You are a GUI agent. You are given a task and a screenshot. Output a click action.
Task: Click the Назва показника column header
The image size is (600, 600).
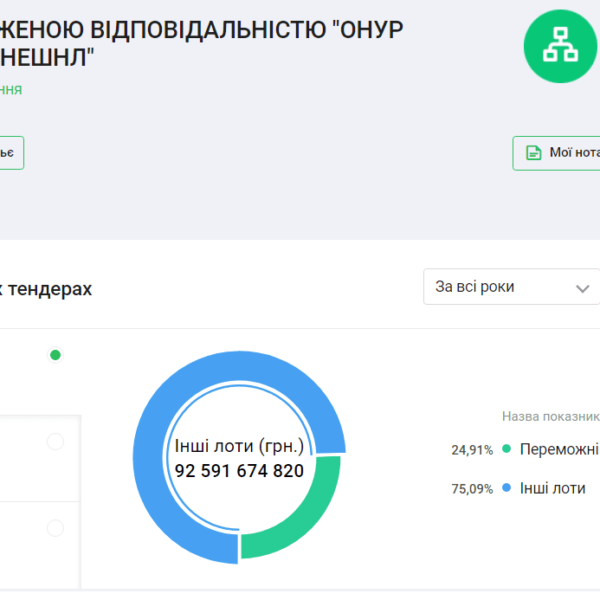(551, 416)
